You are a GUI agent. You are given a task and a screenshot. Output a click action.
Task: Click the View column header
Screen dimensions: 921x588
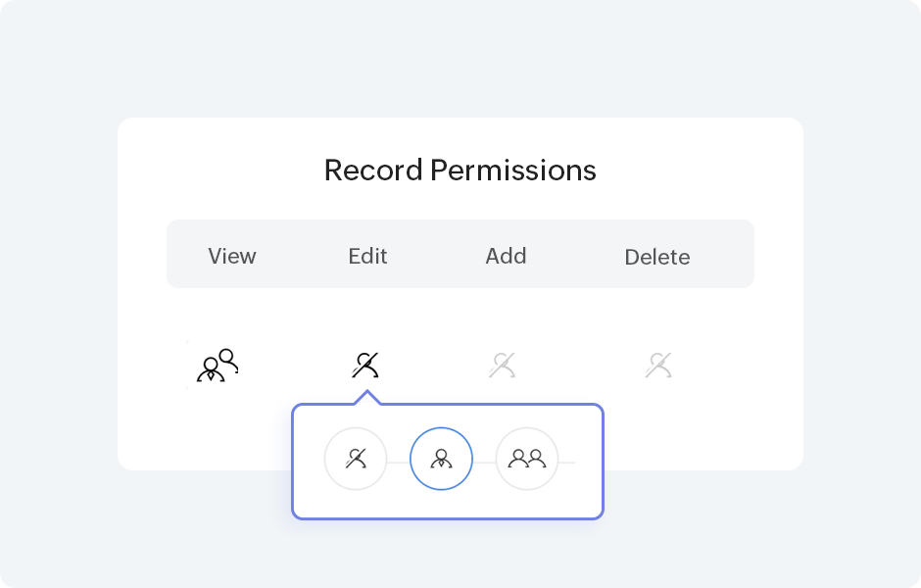(232, 256)
